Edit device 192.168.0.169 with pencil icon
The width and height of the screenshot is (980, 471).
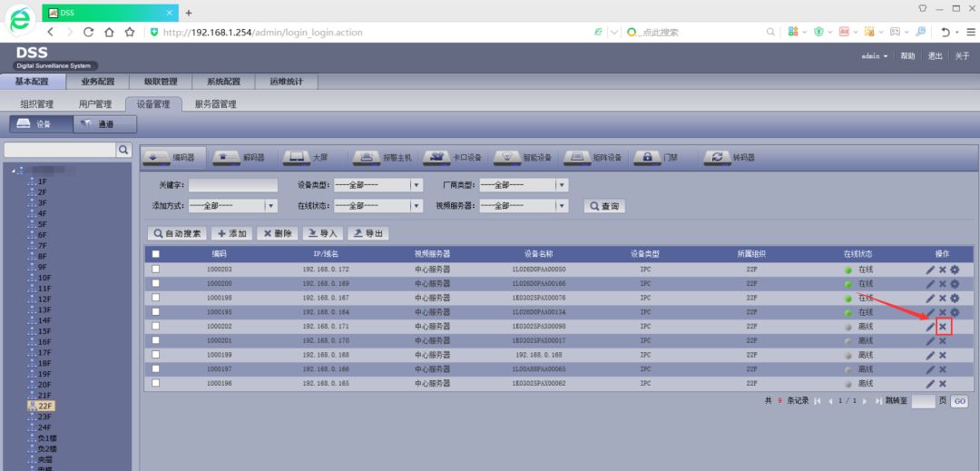click(x=931, y=284)
